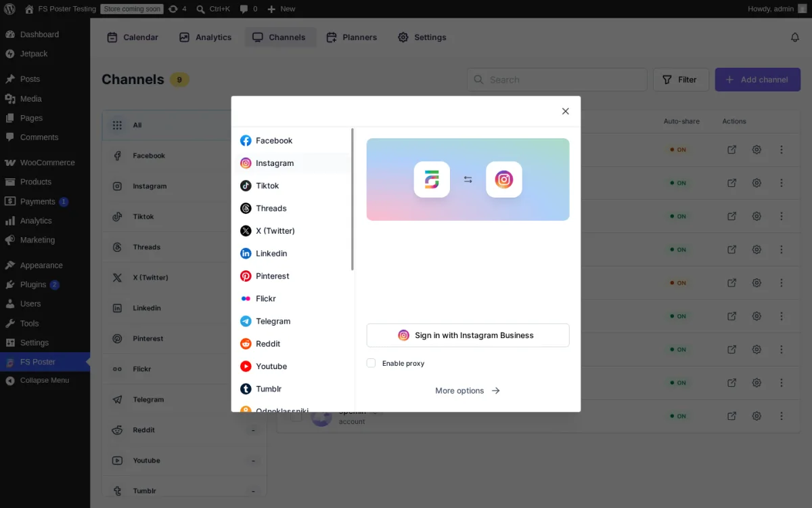The height and width of the screenshot is (508, 812).
Task: Filter channels by Flickr in background list
Action: (184, 369)
